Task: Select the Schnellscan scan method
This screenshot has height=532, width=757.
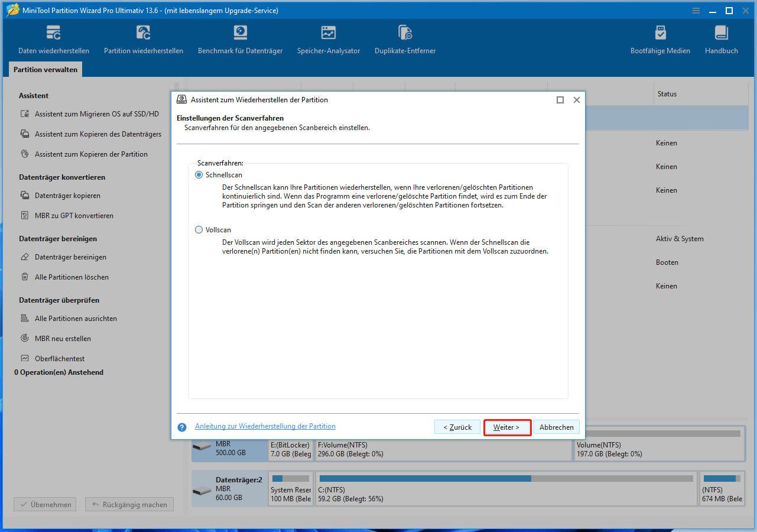Action: tap(199, 174)
